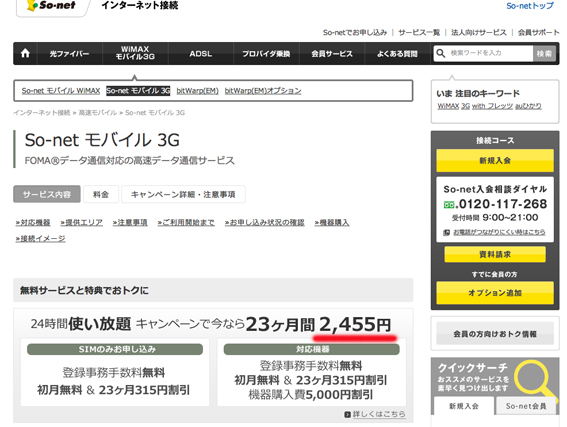This screenshot has width=567, height=427.
Task: Select 新規入会 tab in Quick Search
Action: (464, 406)
